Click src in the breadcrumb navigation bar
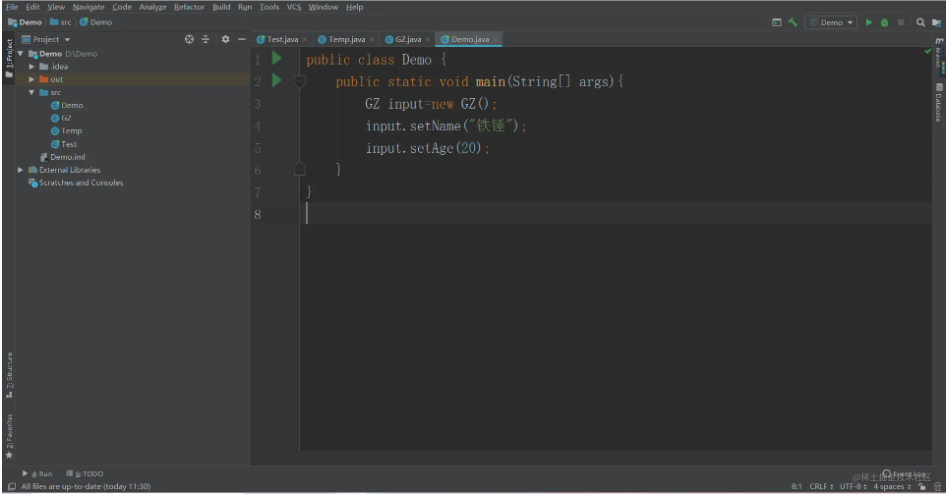The height and width of the screenshot is (494, 946). pos(61,22)
